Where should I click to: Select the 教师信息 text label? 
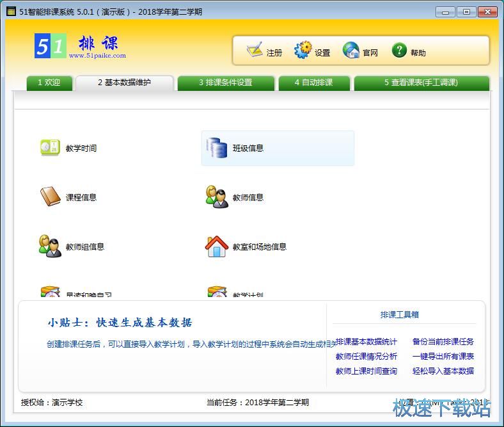coord(248,198)
